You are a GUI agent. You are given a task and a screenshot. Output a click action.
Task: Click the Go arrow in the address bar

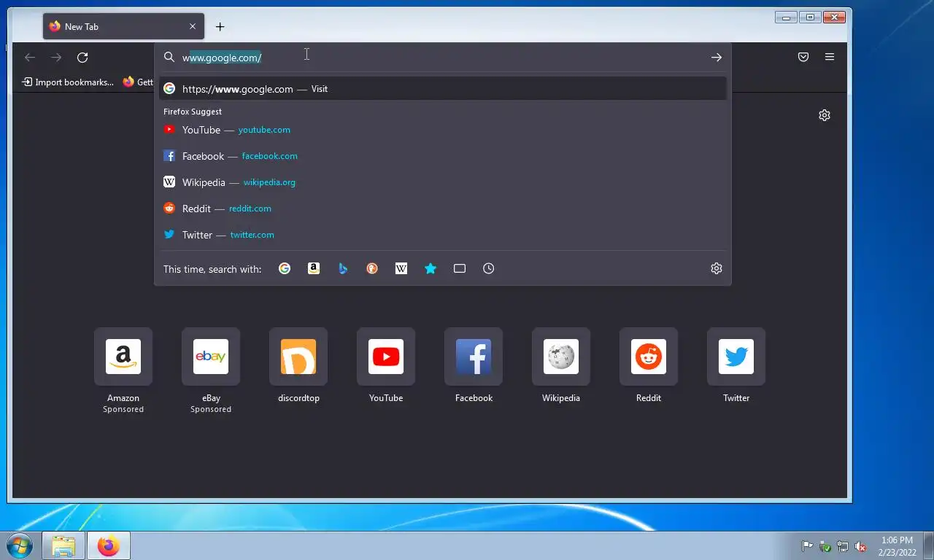coord(717,58)
